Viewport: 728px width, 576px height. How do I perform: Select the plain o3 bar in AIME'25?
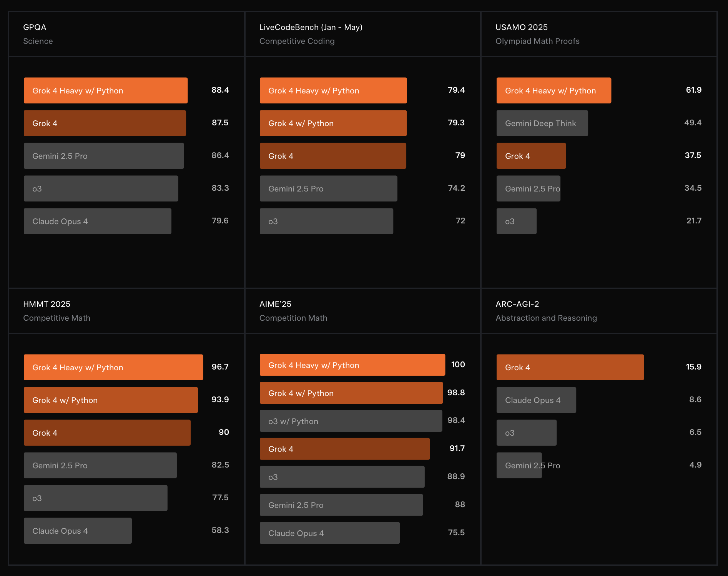point(342,477)
